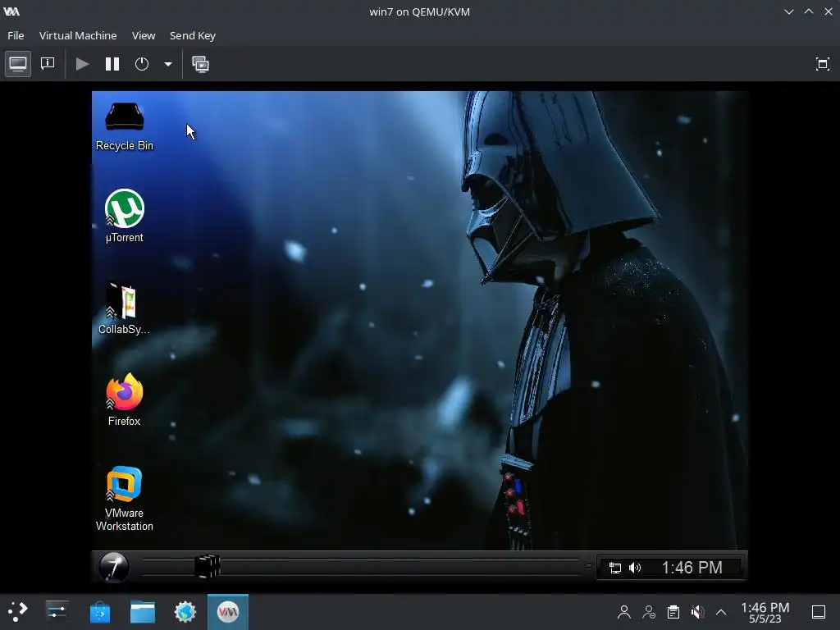Viewport: 840px width, 630px height.
Task: Open the file manager taskbar icon
Action: (x=143, y=612)
